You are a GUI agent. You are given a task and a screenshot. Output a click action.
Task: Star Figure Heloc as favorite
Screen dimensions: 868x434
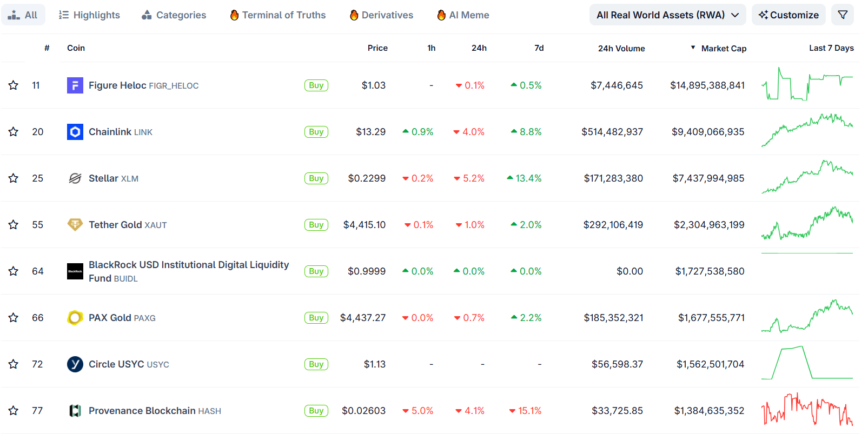pyautogui.click(x=14, y=85)
